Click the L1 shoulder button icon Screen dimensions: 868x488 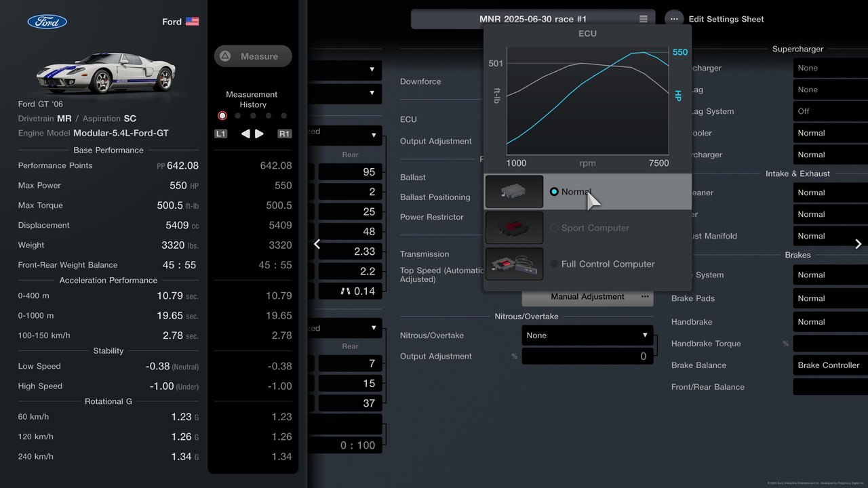click(x=220, y=134)
